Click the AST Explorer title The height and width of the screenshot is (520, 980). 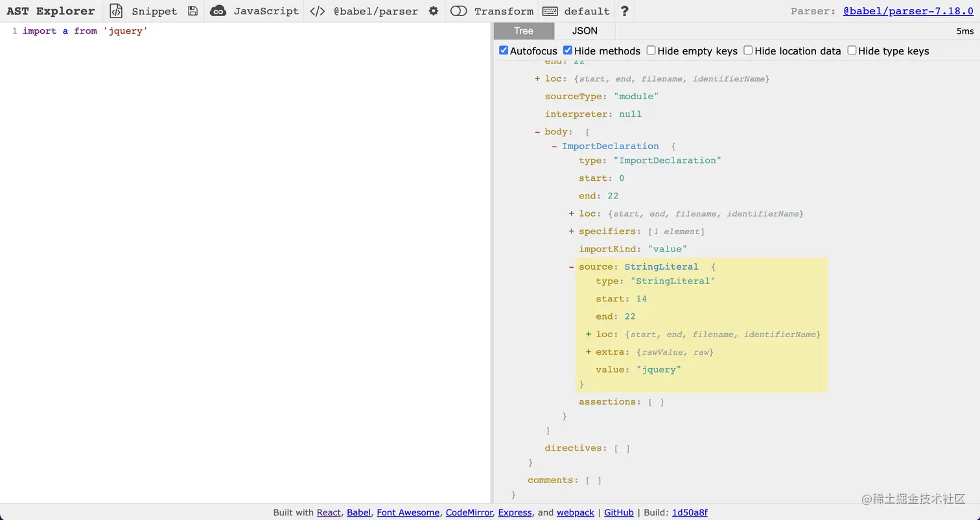51,11
